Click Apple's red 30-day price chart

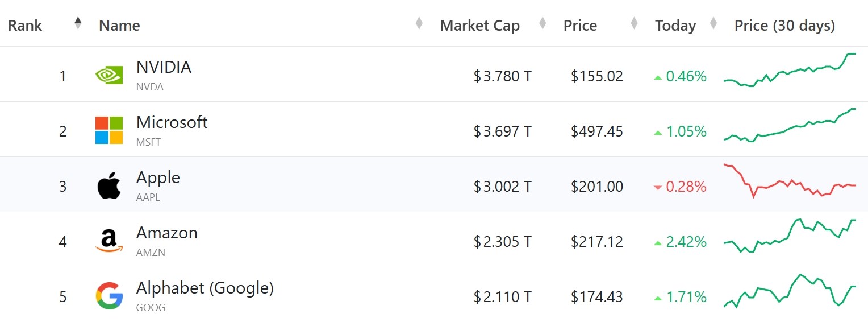pyautogui.click(x=790, y=180)
